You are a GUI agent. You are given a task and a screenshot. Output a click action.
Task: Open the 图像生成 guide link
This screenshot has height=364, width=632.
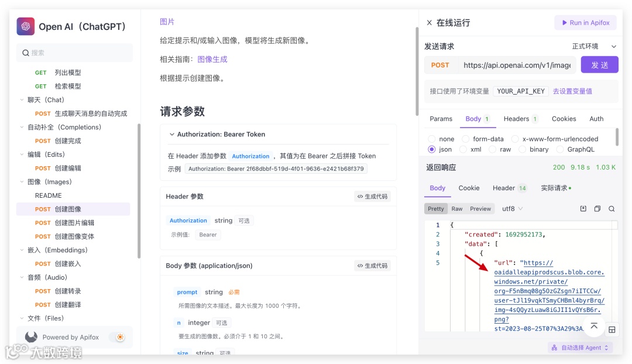(x=212, y=59)
